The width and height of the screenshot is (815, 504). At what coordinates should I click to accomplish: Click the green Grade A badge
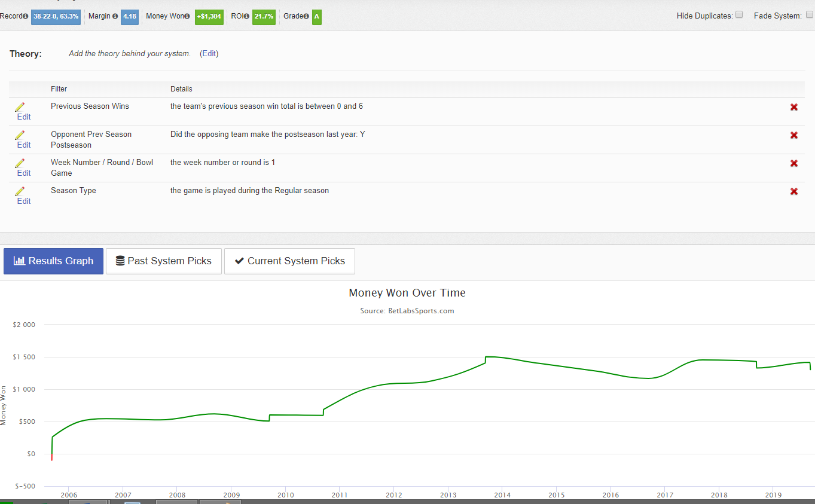[x=316, y=17]
